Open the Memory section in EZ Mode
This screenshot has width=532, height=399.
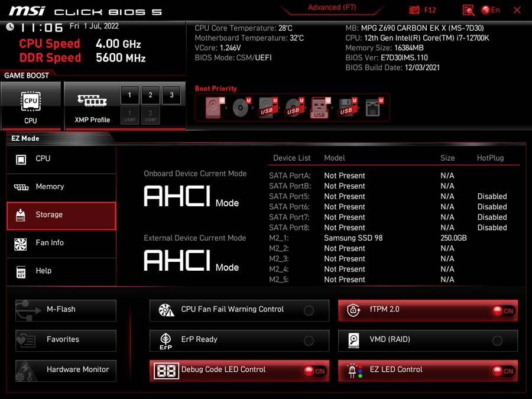[x=61, y=187]
